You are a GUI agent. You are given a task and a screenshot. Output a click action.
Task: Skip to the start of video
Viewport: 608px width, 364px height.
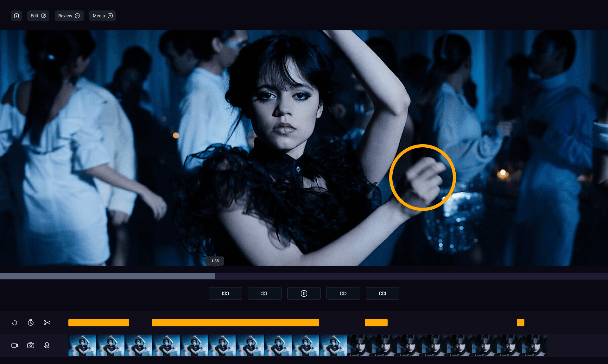(225, 293)
